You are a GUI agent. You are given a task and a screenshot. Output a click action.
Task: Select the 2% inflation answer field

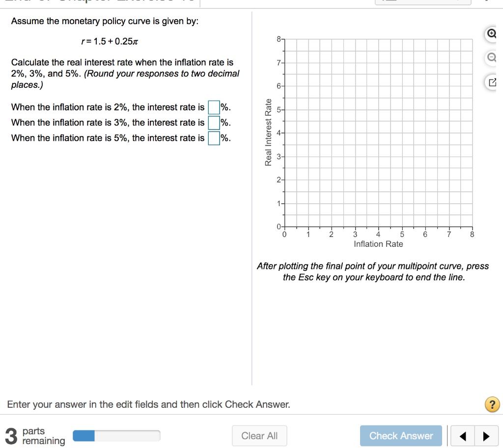213,107
